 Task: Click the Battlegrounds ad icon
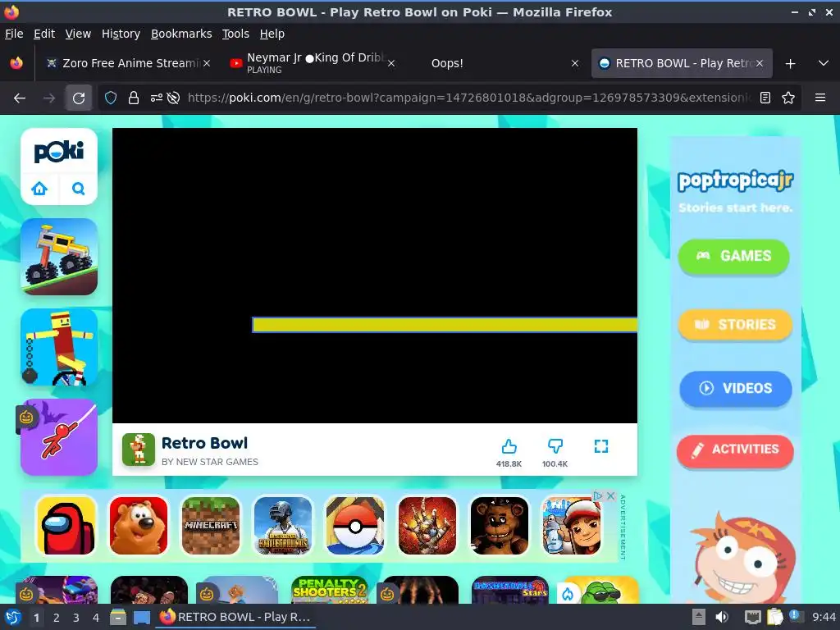click(283, 526)
